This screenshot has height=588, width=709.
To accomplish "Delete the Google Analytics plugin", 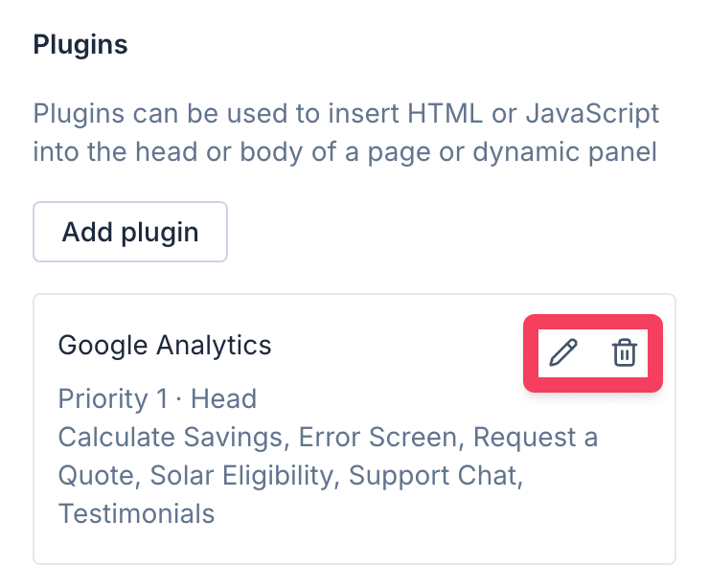I will 624,353.
